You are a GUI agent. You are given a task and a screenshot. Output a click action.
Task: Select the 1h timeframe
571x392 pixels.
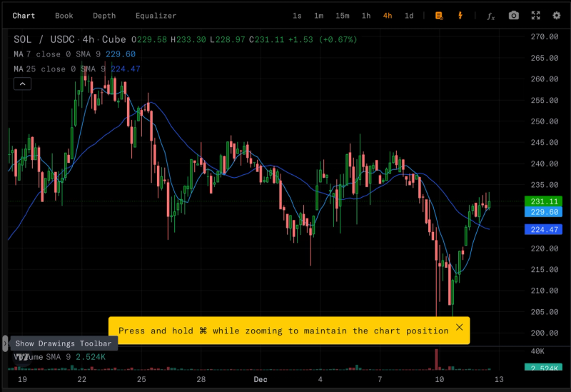coord(366,16)
